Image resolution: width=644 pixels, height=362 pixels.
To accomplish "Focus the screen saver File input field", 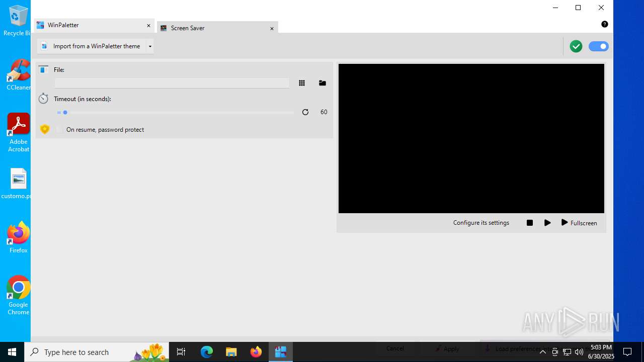I will (x=172, y=83).
